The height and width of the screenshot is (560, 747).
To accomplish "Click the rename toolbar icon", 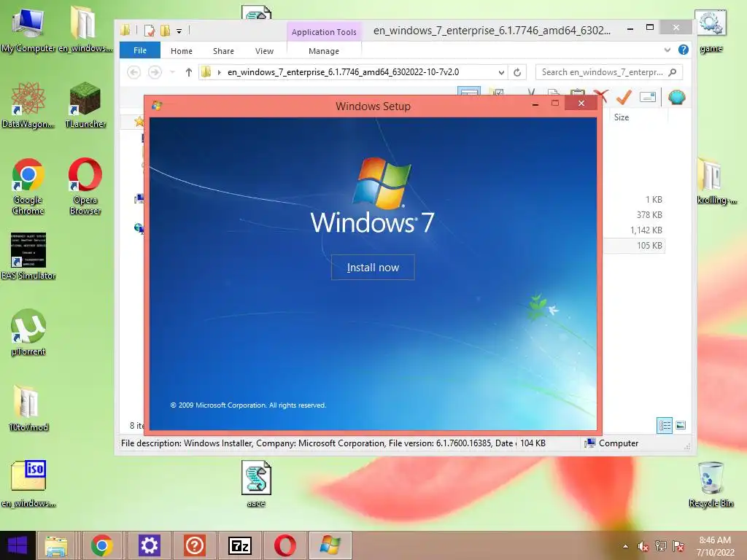I will (648, 97).
